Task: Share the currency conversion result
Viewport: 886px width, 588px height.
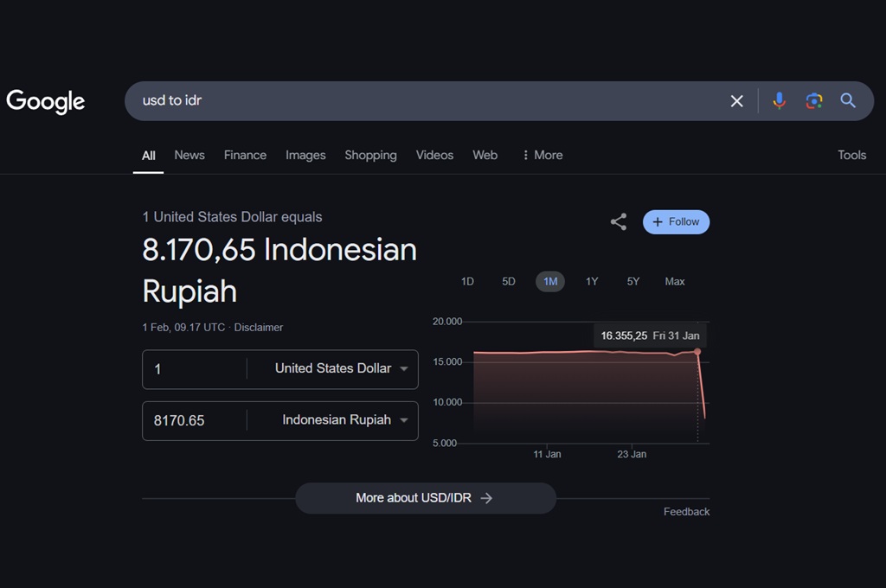Action: [x=618, y=222]
